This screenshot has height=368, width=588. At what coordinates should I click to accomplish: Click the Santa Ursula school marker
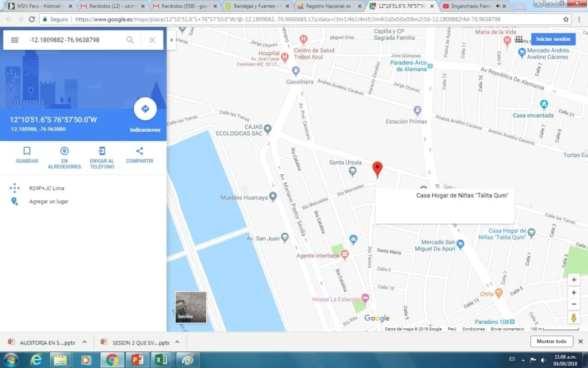coord(352,171)
